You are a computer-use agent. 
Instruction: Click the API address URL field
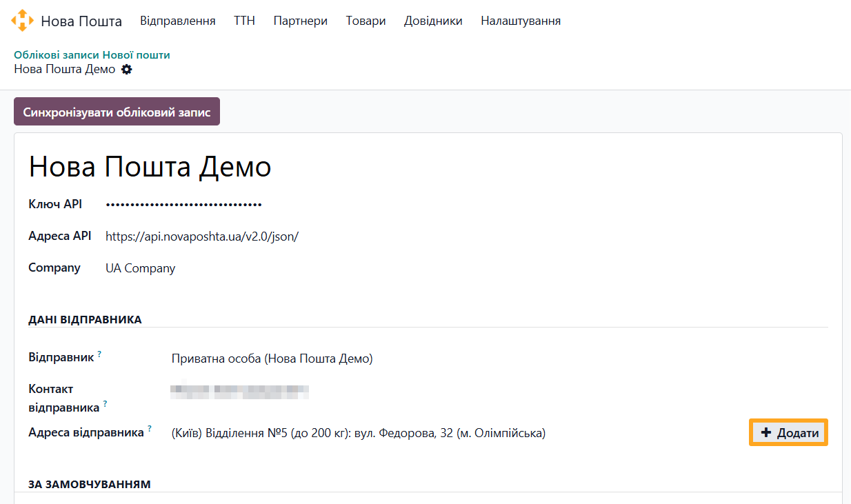point(202,236)
